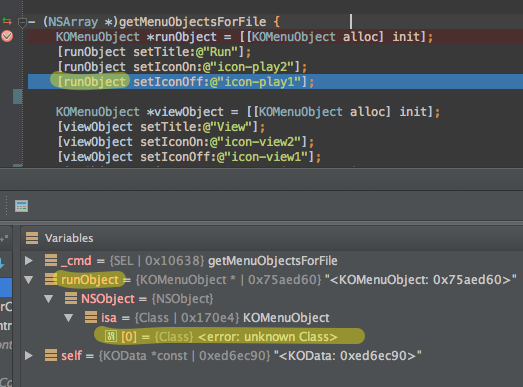Click the setTitle:@"View" code line
Screen dimensions: 523x387
161,127
